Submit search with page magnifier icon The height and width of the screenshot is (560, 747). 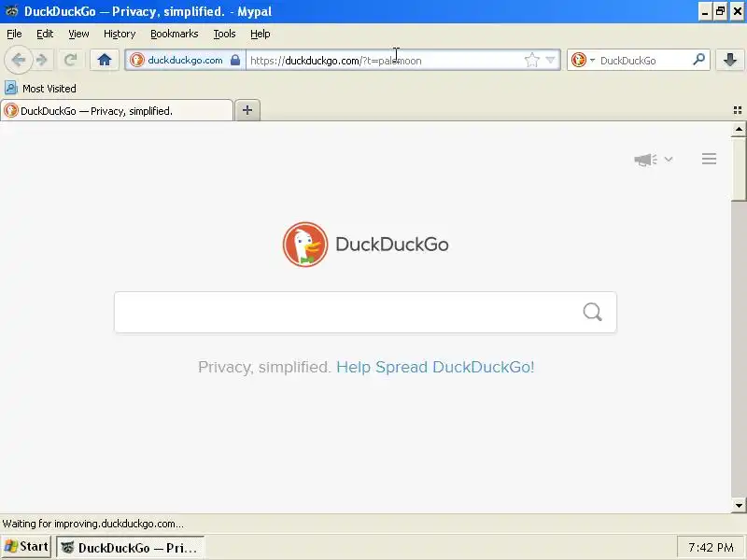[593, 313]
